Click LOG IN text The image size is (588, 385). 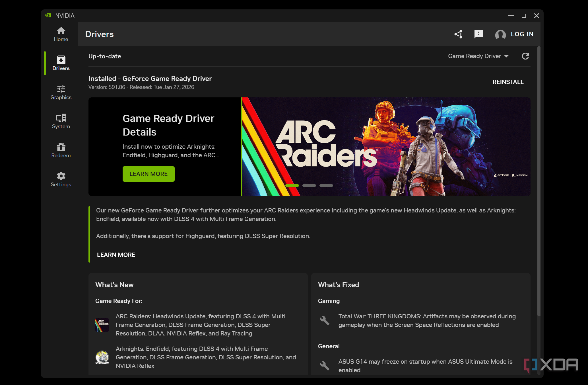522,34
